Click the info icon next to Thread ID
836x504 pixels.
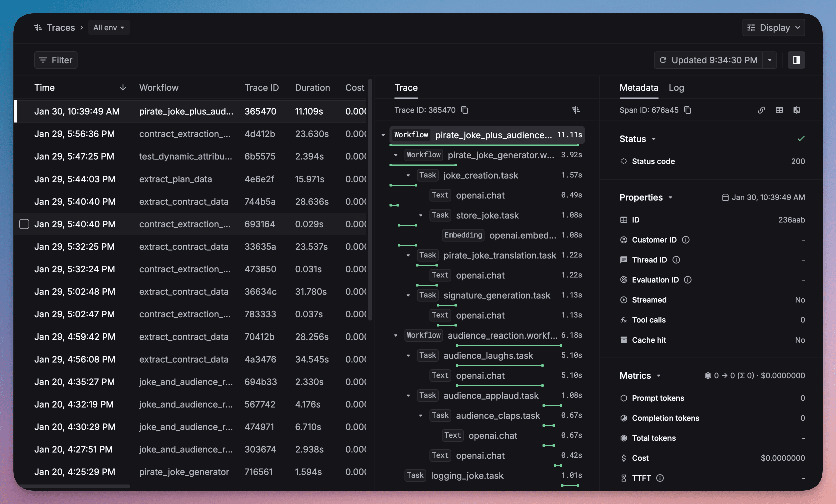tap(676, 260)
